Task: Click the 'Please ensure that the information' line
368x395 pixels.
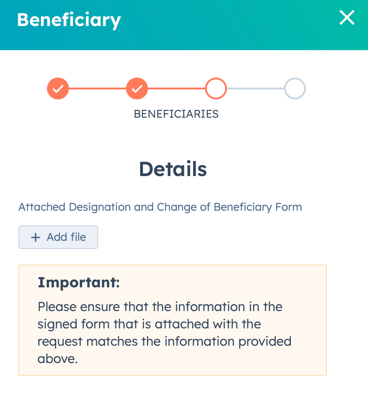Action: 160,307
